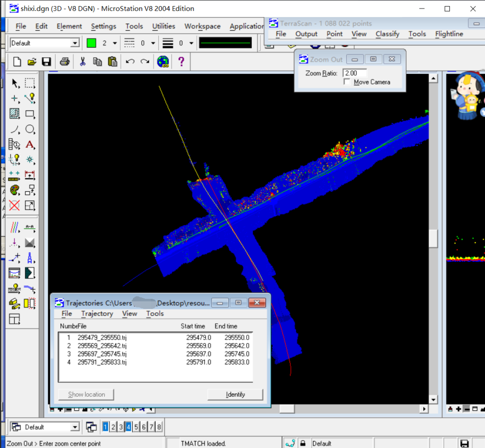Click the horizontal scroll right arrow
The height and width of the screenshot is (448, 485).
point(424,409)
